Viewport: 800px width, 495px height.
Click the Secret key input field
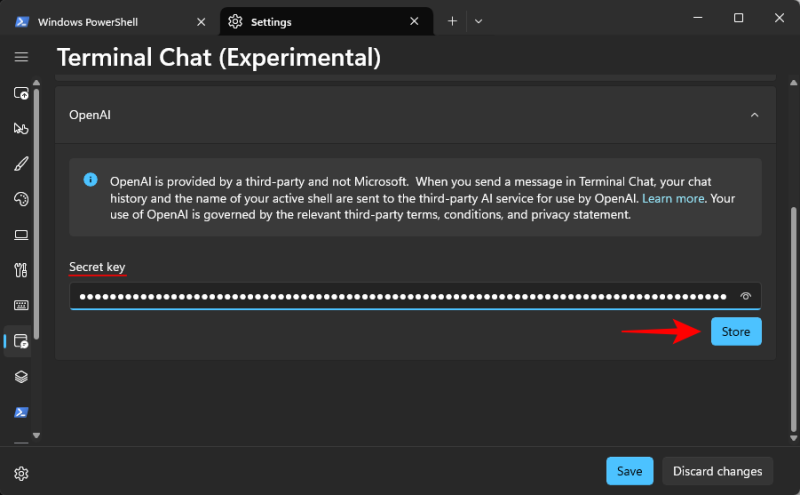pos(400,296)
